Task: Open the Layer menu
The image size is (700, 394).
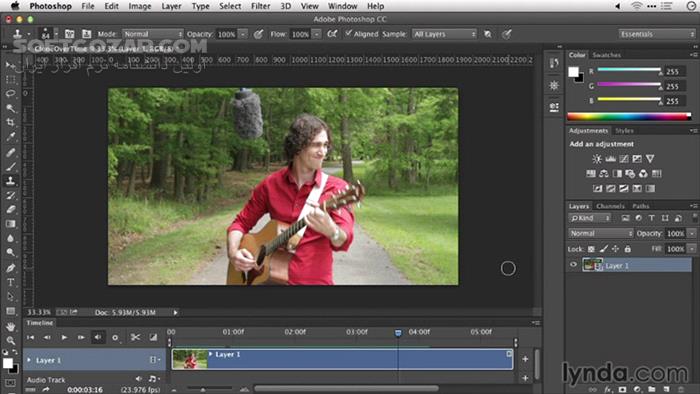Action: coord(171,6)
